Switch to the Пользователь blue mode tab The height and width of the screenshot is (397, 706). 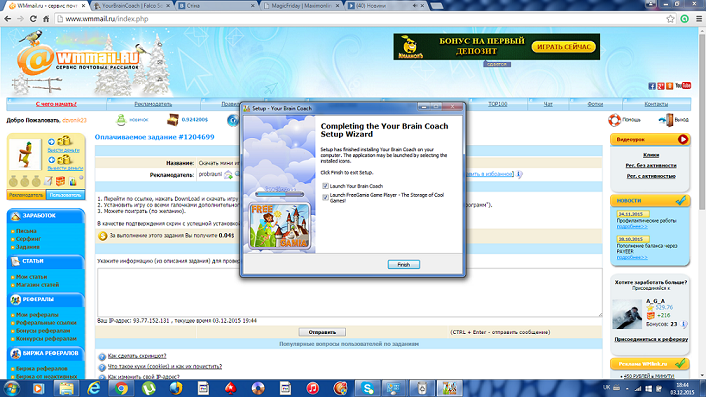(65, 195)
